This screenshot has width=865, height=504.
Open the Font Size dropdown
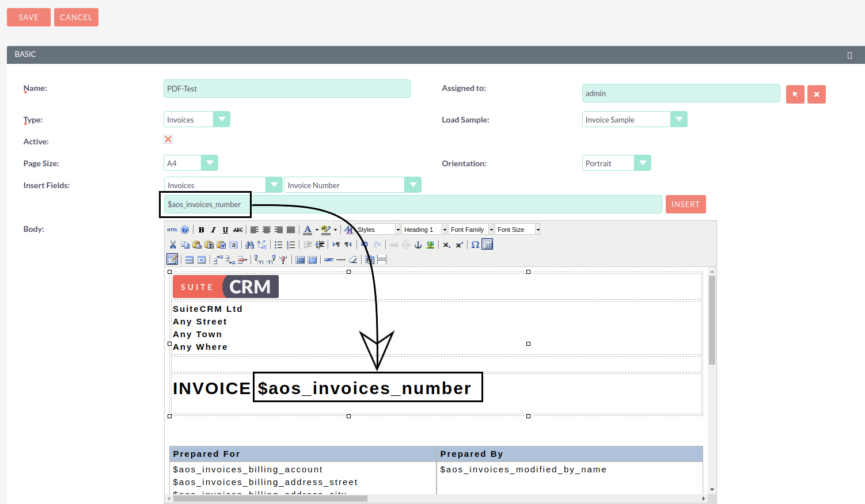(x=518, y=230)
